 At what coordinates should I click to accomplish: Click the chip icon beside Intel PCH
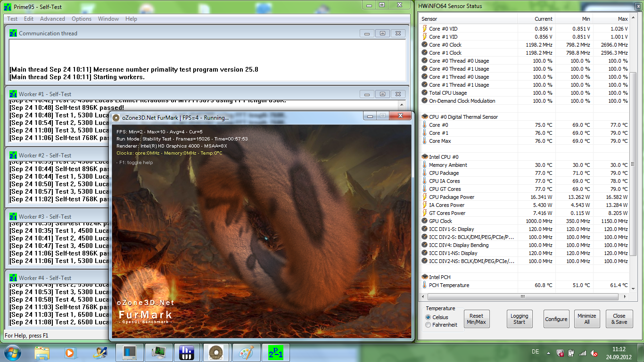[424, 277]
